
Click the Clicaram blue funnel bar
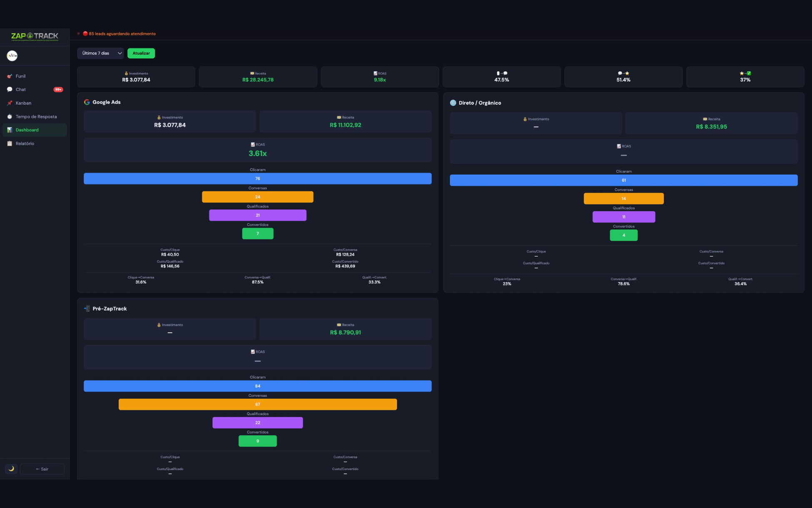[257, 178]
